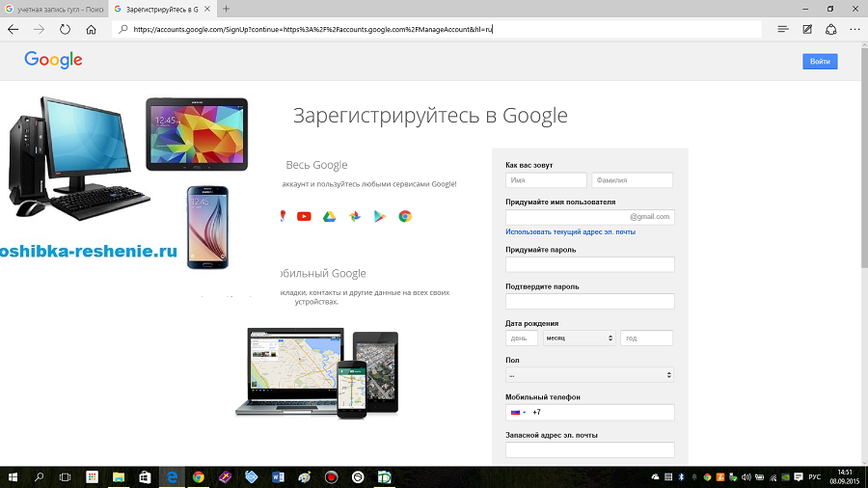Click the день birth day field
868x488 pixels.
click(522, 339)
